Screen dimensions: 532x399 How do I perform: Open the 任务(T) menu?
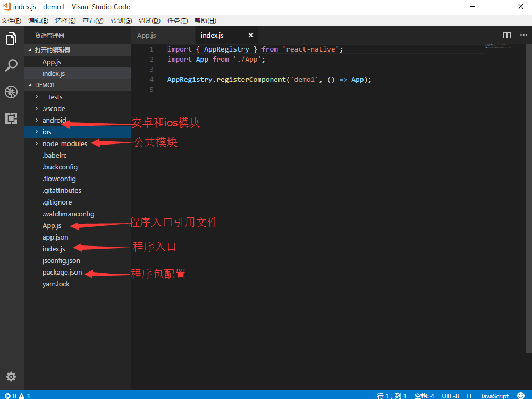178,21
